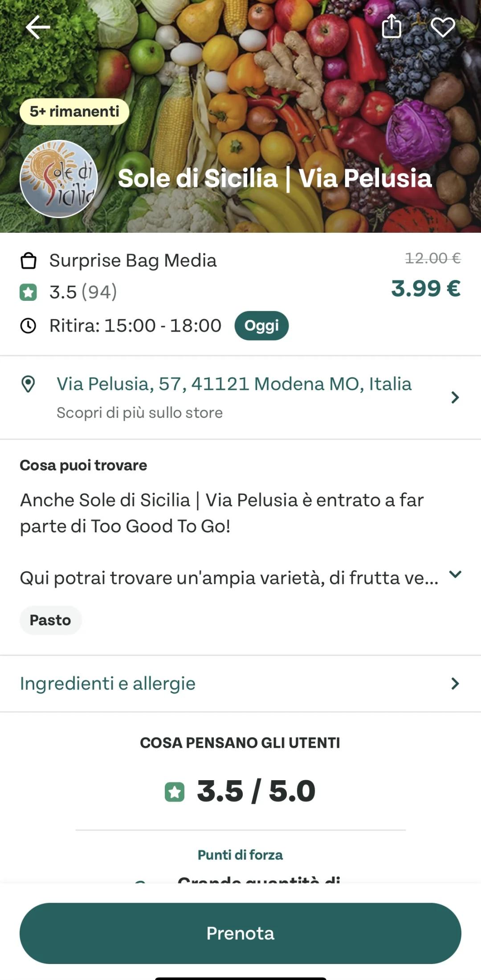The width and height of the screenshot is (481, 980).
Task: View Punti di forza section
Action: [x=240, y=854]
